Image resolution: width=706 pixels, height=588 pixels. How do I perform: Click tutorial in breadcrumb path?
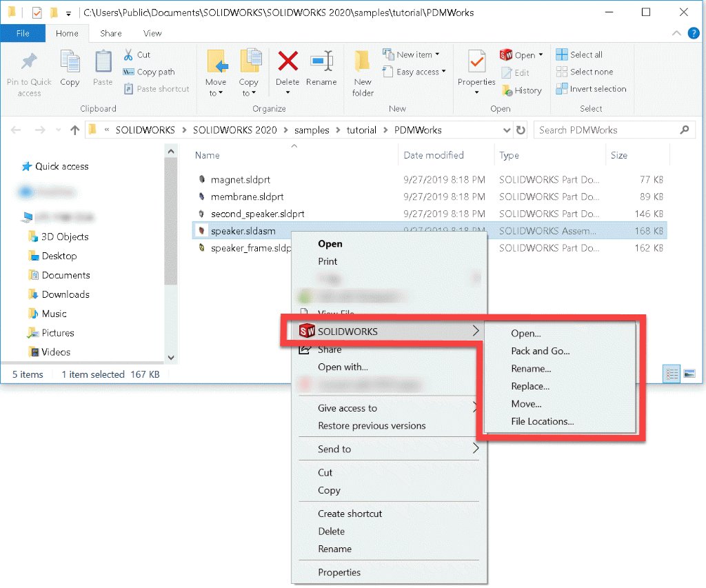click(361, 130)
